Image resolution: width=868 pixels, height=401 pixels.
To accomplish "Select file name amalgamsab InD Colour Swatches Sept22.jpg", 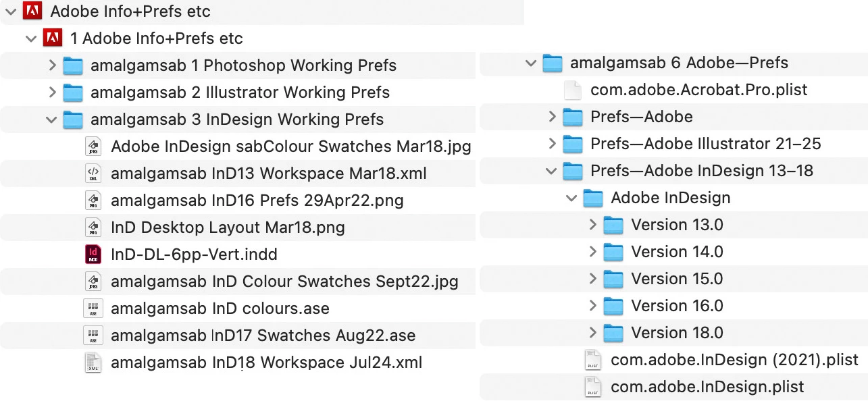I will tap(284, 282).
